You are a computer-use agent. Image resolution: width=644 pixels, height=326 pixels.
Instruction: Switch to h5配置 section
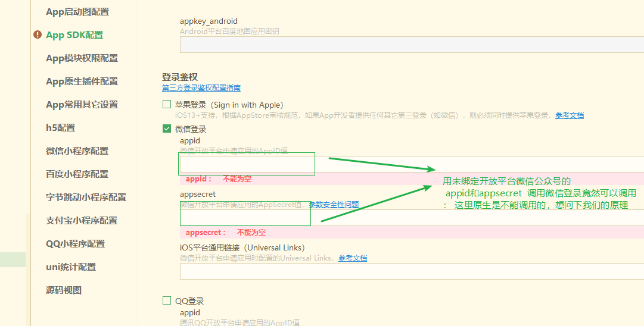(x=60, y=128)
